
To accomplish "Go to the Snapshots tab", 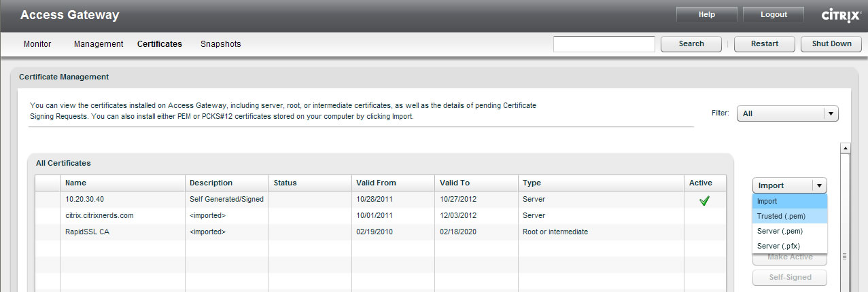I will [x=221, y=44].
